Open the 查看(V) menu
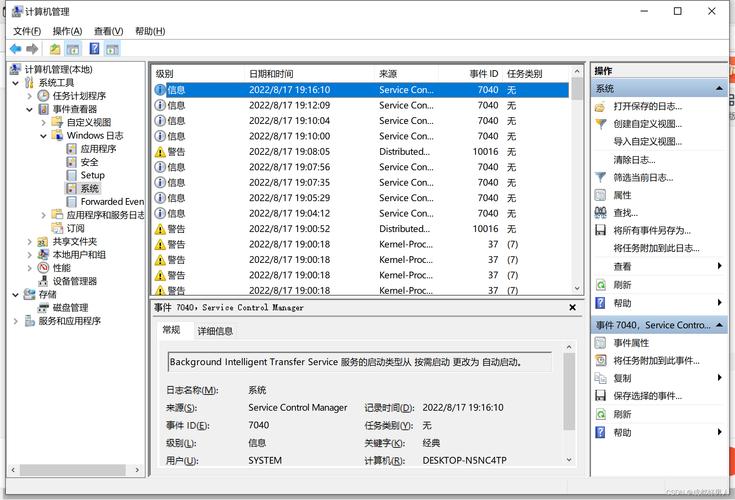This screenshot has height=500, width=735. (108, 31)
